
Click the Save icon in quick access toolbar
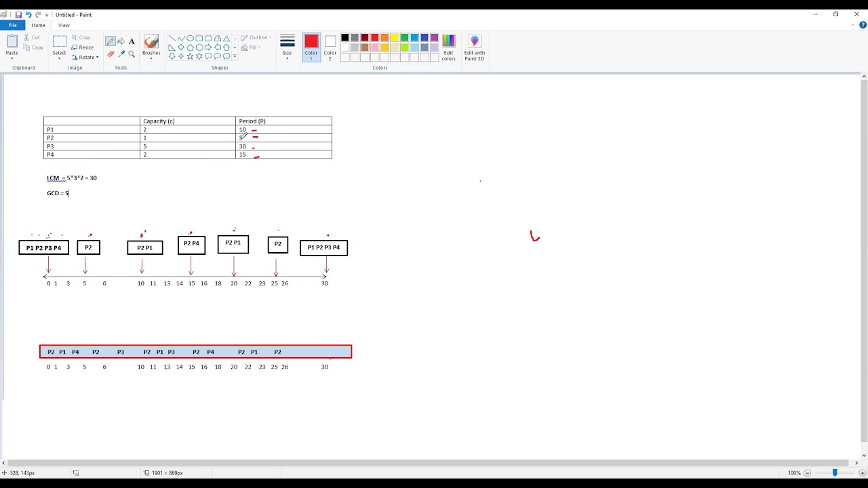pos(18,14)
